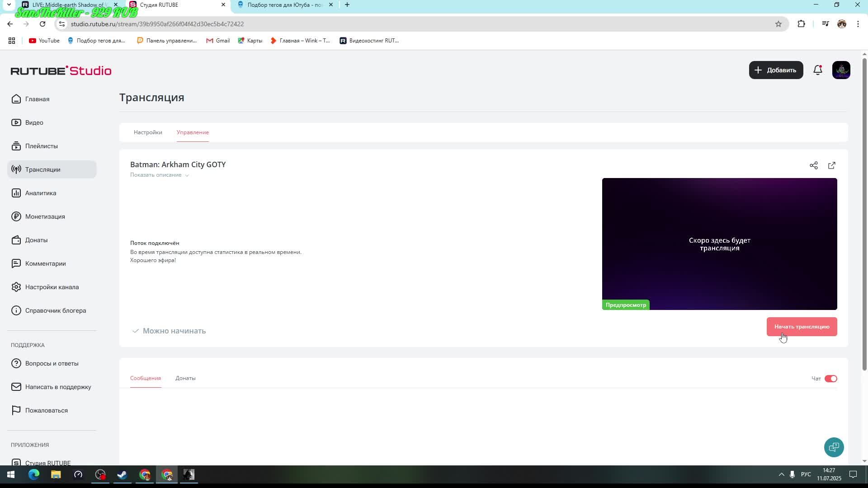Open Донаты in the sidebar menu
This screenshot has width=868, height=488.
click(36, 240)
